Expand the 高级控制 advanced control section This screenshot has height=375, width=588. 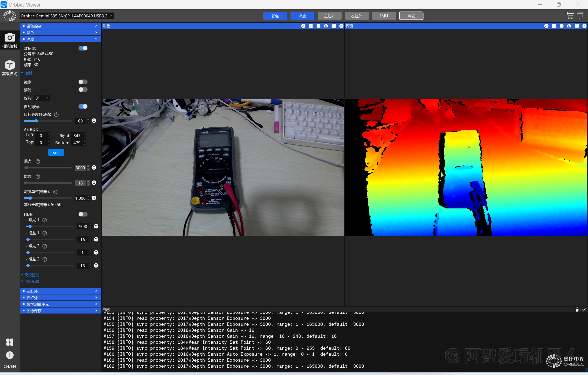[x=32, y=275]
